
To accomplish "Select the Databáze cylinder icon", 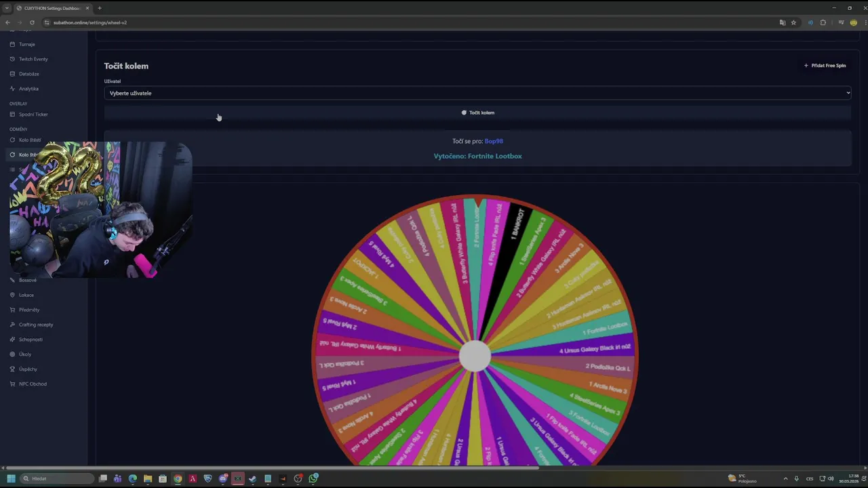I will tap(12, 74).
